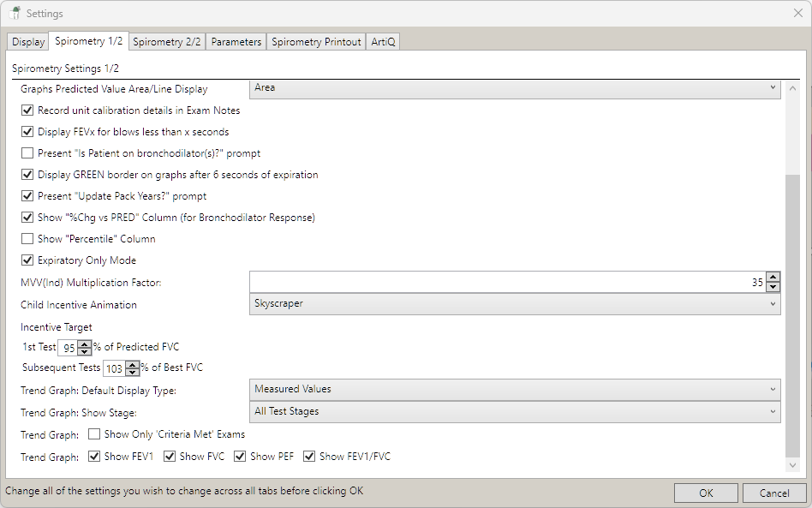
Task: Open Child Incentive Animation dropdown
Action: (x=515, y=304)
